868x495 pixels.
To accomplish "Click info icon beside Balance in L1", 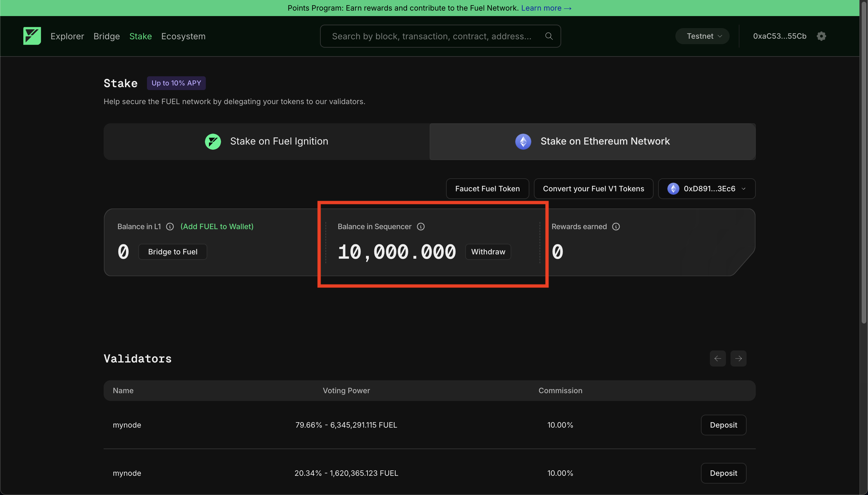I will tap(170, 227).
